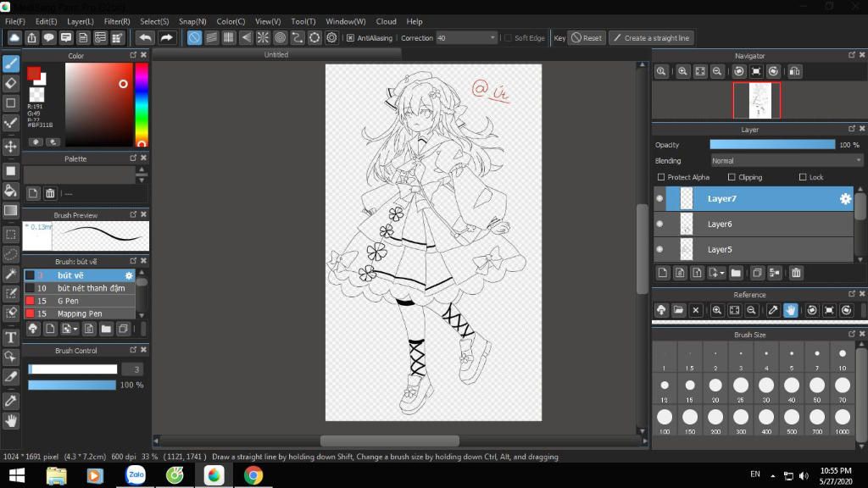
Task: Enable the radial snap icon
Action: tap(263, 37)
